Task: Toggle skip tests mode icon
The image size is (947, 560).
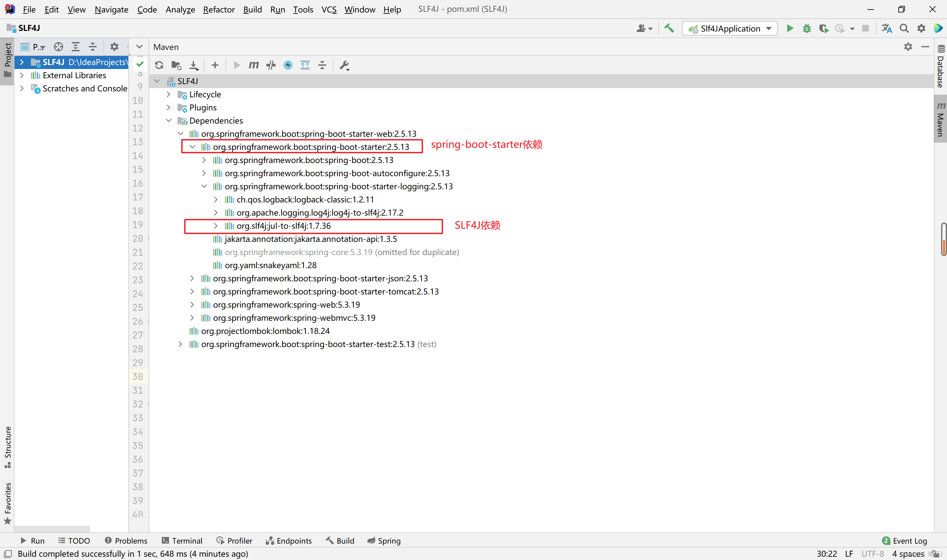Action: (x=271, y=65)
